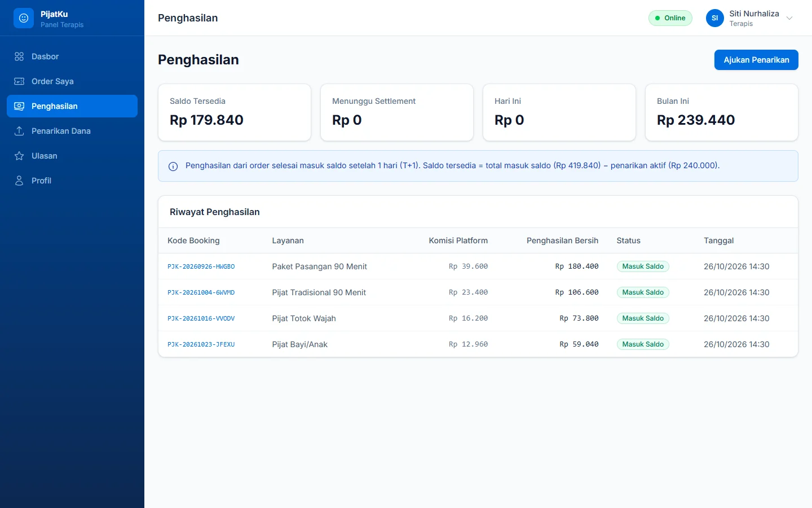
Task: Click the Dasbor grid icon
Action: pyautogui.click(x=19, y=56)
